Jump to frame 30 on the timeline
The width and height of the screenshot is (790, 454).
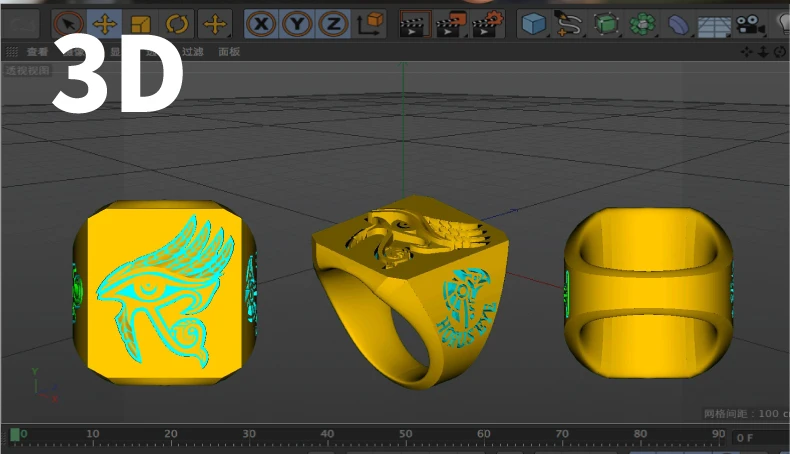pos(249,434)
